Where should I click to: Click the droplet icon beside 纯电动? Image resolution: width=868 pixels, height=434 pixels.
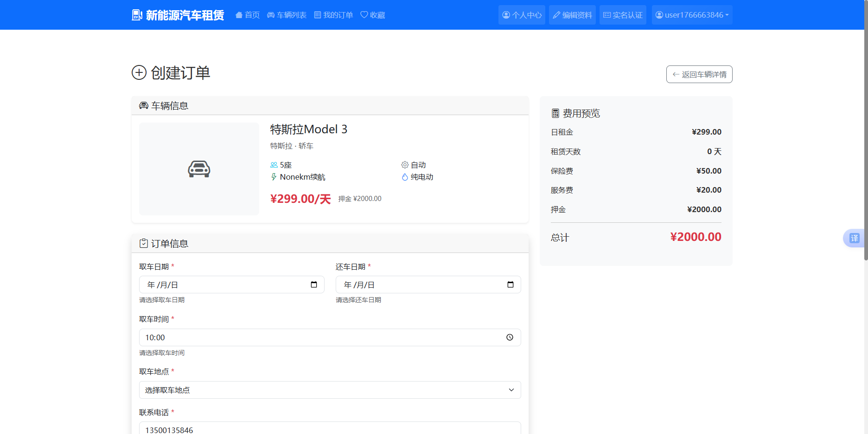pyautogui.click(x=405, y=177)
